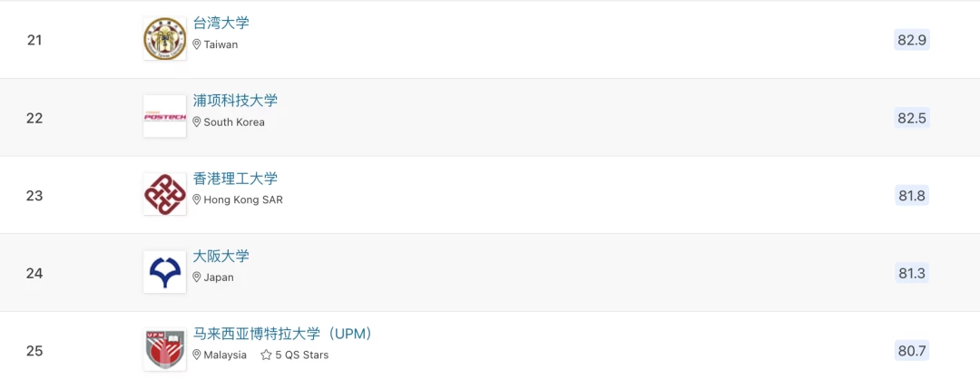Click the 80.7 score badge
The width and height of the screenshot is (980, 389).
(912, 351)
